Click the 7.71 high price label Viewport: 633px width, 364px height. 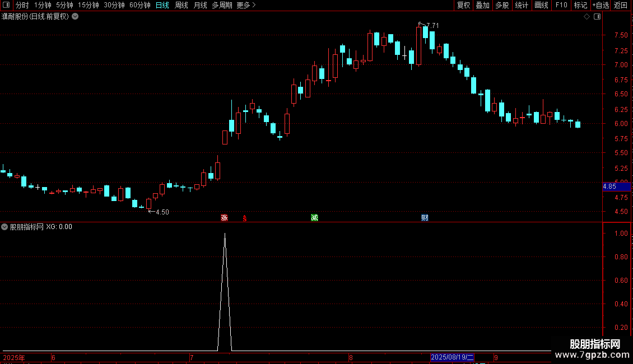click(x=432, y=25)
